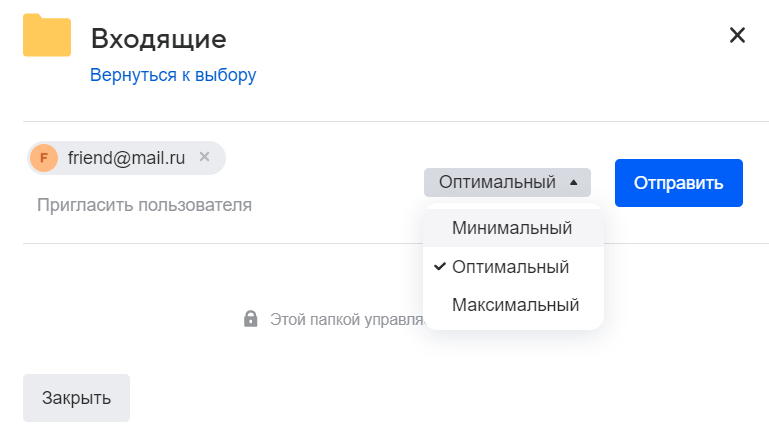Click the dropdown's triangle arrow icon
Screen dimensions: 769x433
pos(573,183)
